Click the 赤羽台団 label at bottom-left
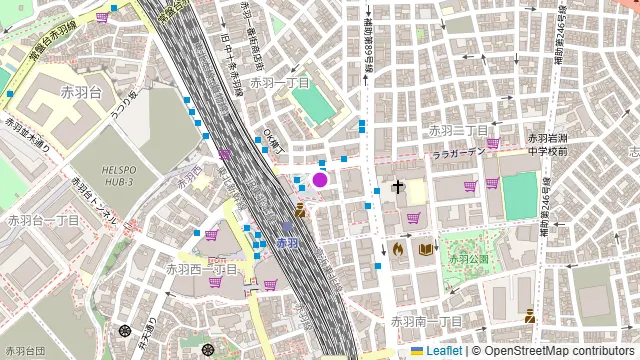Image resolution: width=640 pixels, height=360 pixels. click(x=25, y=351)
